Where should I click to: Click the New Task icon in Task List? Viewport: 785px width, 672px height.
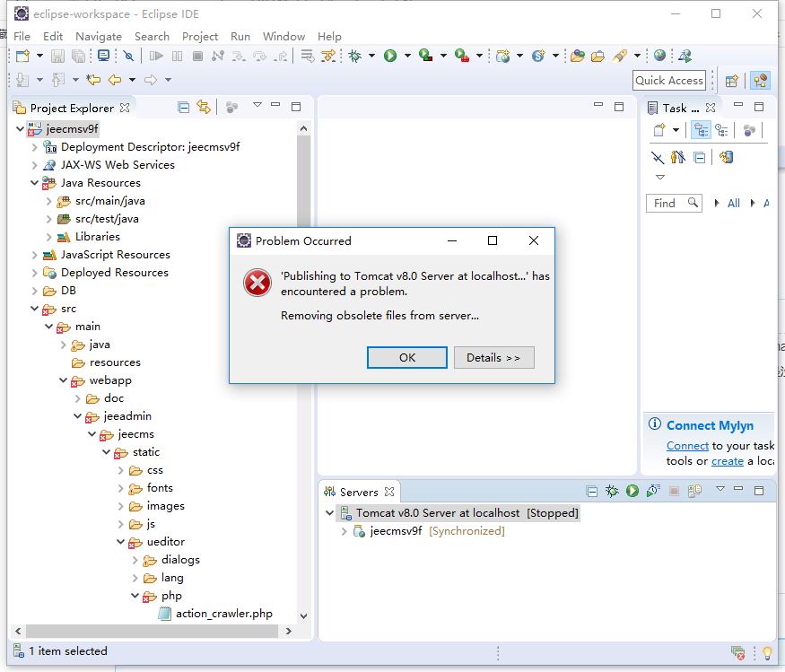659,130
